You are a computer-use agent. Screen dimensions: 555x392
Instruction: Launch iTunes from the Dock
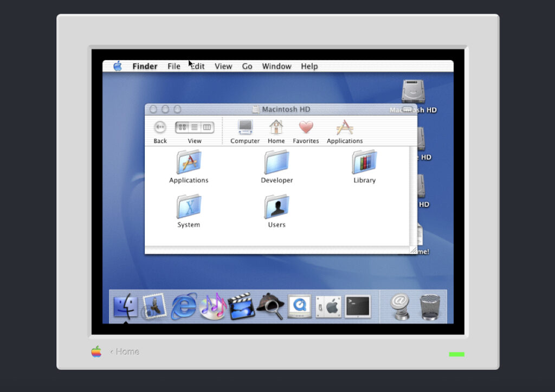coord(212,306)
